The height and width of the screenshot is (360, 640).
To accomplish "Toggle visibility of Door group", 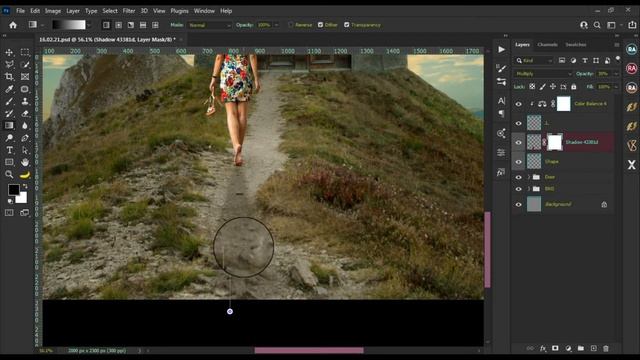I will [518, 177].
